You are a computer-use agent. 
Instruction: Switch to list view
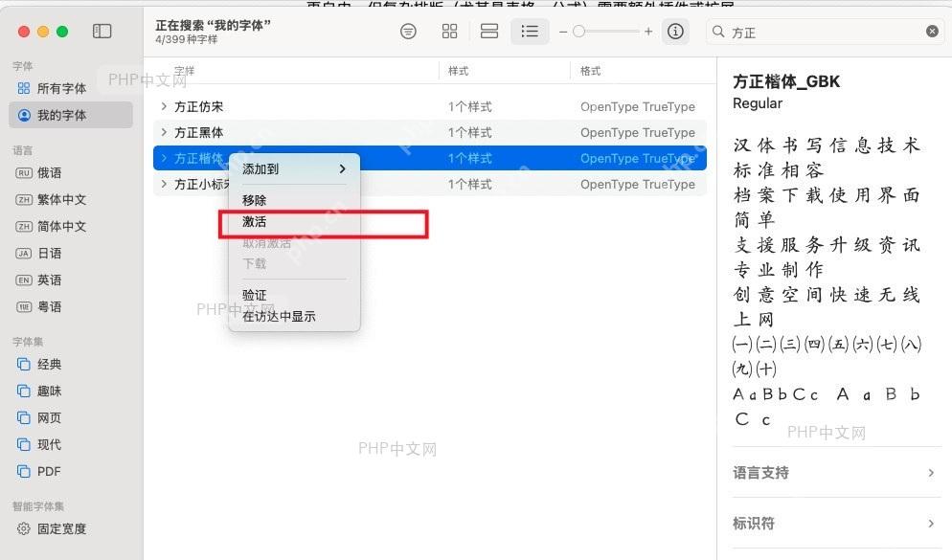coord(530,32)
